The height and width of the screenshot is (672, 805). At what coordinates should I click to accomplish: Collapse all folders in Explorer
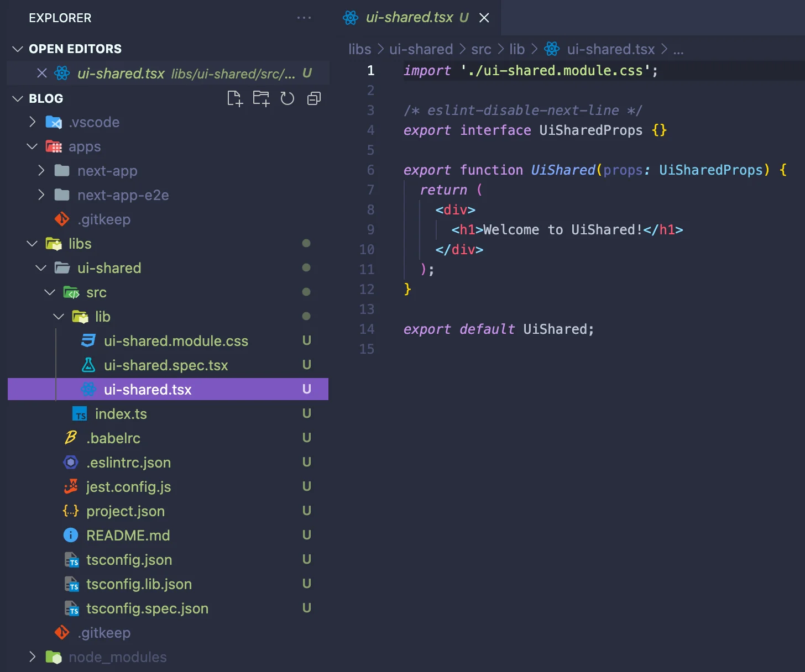[x=313, y=98]
